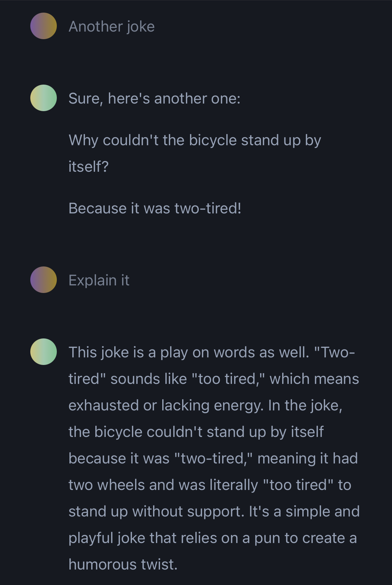Click the closing words "humorous twist."

pyautogui.click(x=123, y=564)
